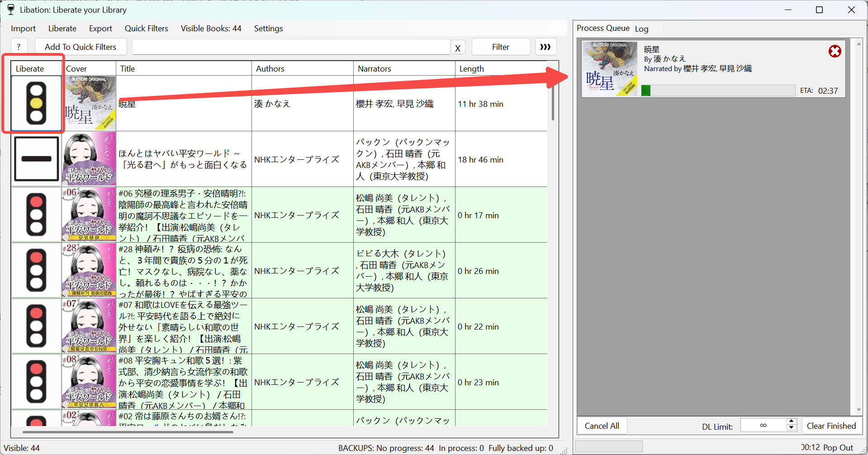Open the filter help question mark
Viewport: 868px width, 455px height.
19,47
